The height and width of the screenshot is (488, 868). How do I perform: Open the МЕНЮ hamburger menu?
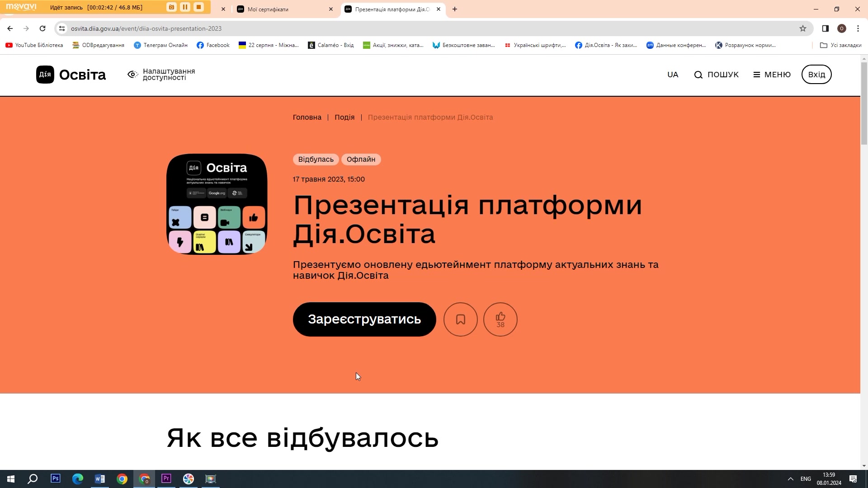pyautogui.click(x=772, y=75)
